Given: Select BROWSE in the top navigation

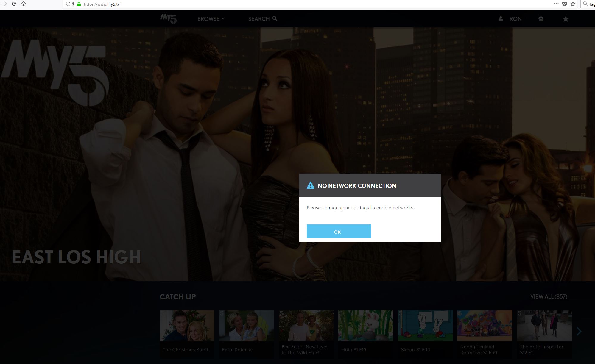Looking at the screenshot, I should coord(208,18).
